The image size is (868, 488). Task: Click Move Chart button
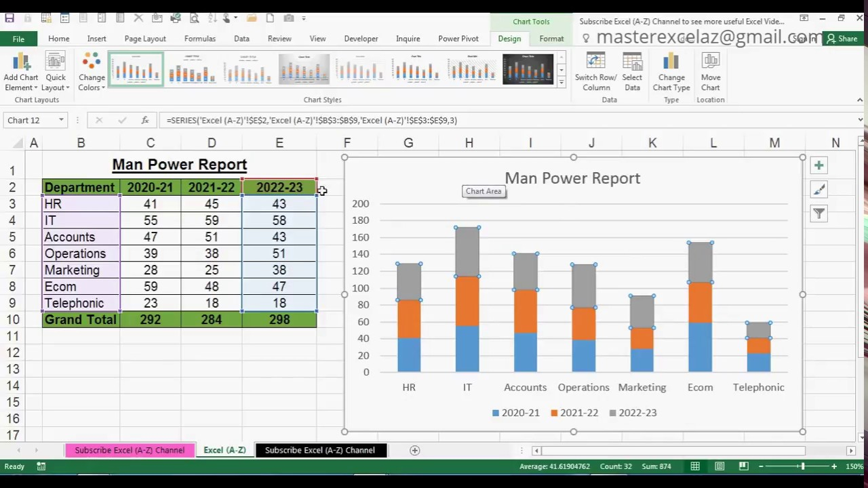(x=711, y=73)
